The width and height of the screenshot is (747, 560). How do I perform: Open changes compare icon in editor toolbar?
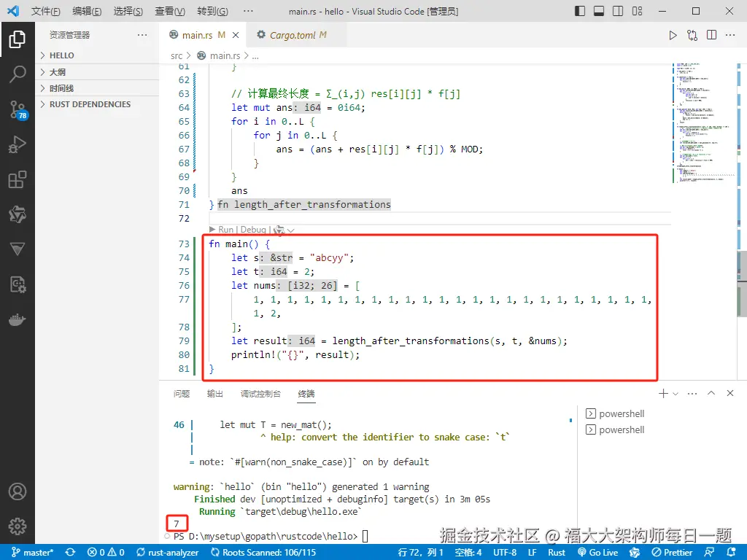[692, 35]
